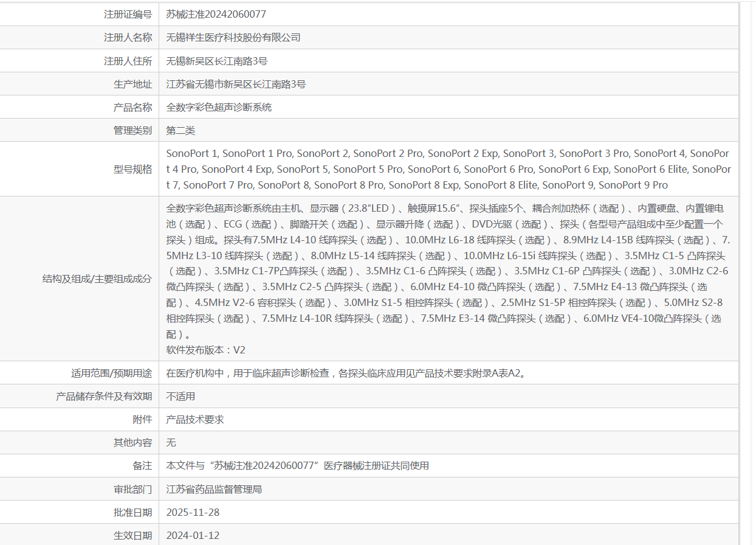Select the 注册人住所 label

[x=128, y=61]
